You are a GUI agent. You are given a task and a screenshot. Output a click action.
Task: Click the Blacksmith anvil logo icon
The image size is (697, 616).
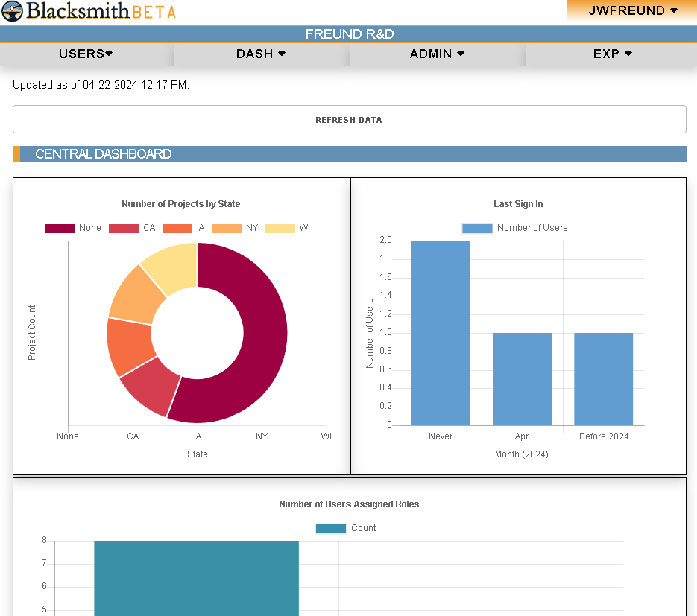12,11
